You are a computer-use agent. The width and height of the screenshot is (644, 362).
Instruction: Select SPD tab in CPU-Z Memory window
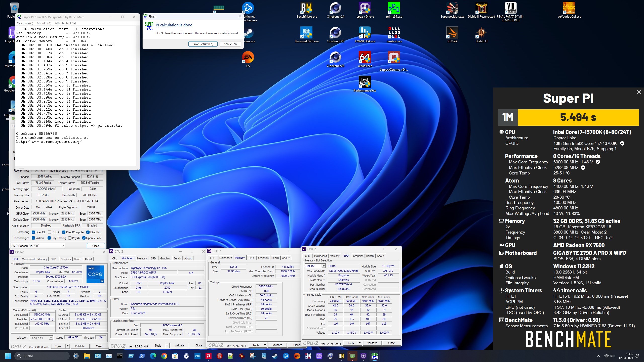[251, 258]
